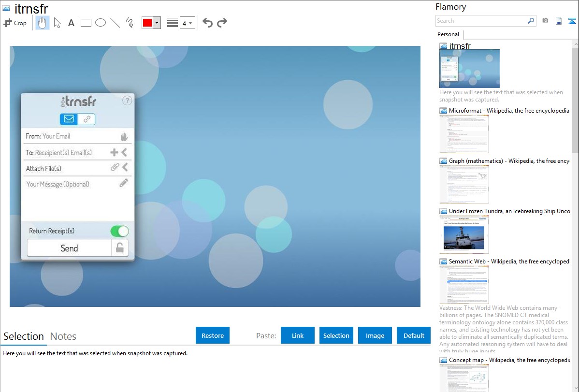The height and width of the screenshot is (392, 579).
Task: Open the Graph (mathematics) snapshot thumbnail
Action: (464, 184)
